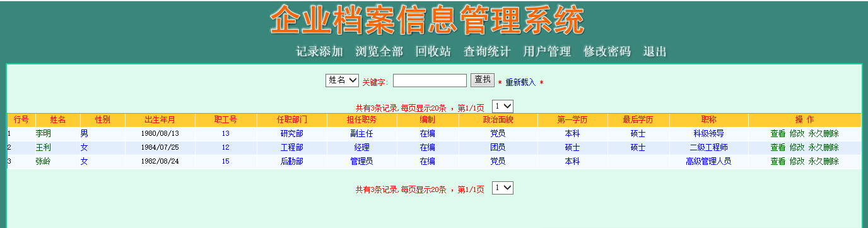Click 查看 for 张岭's record
Viewport: 868px width, 228px height.
pyautogui.click(x=778, y=161)
